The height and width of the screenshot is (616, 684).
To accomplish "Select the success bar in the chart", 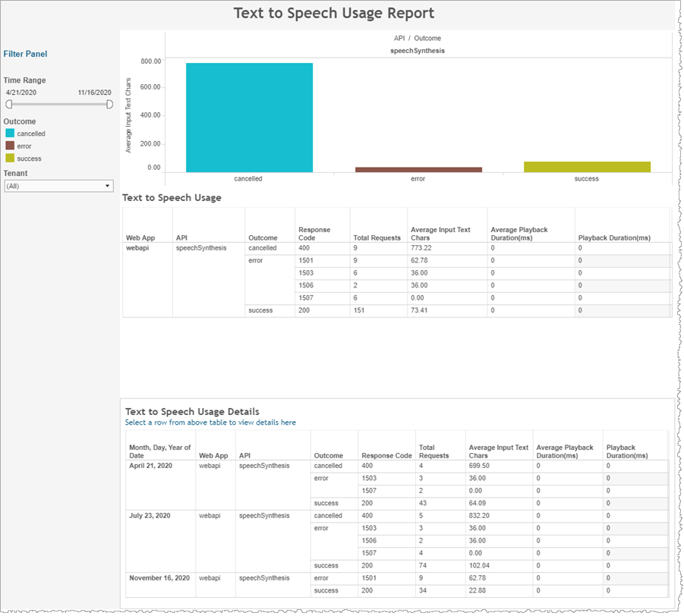I will click(x=587, y=167).
